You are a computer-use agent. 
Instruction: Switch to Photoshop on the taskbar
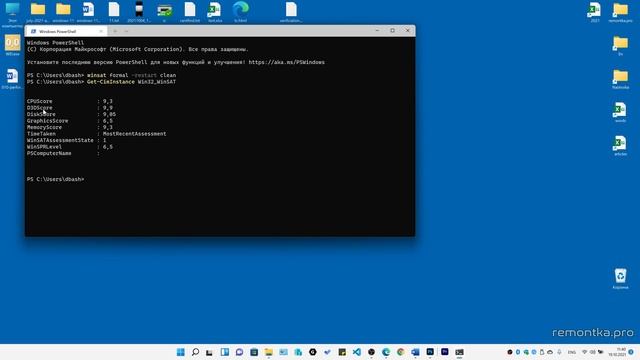[x=430, y=352]
